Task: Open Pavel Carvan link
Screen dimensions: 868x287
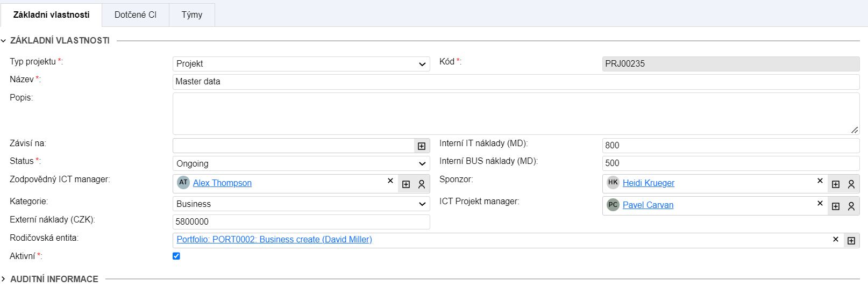Action: pyautogui.click(x=648, y=205)
